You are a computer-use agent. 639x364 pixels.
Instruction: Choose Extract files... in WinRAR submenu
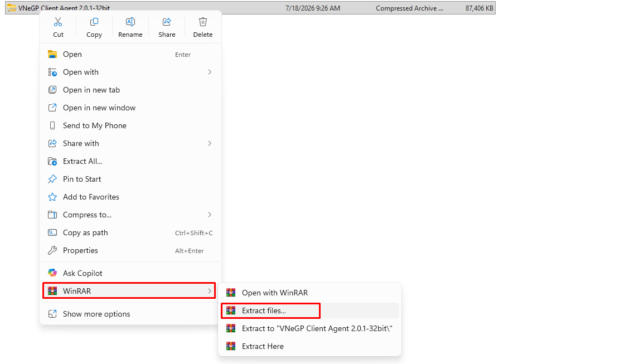click(309, 310)
